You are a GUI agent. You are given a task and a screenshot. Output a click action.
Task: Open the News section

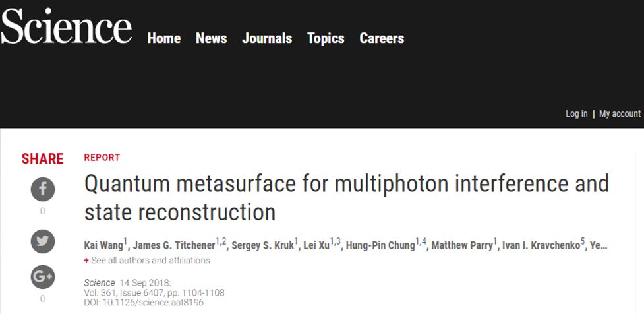tap(211, 38)
